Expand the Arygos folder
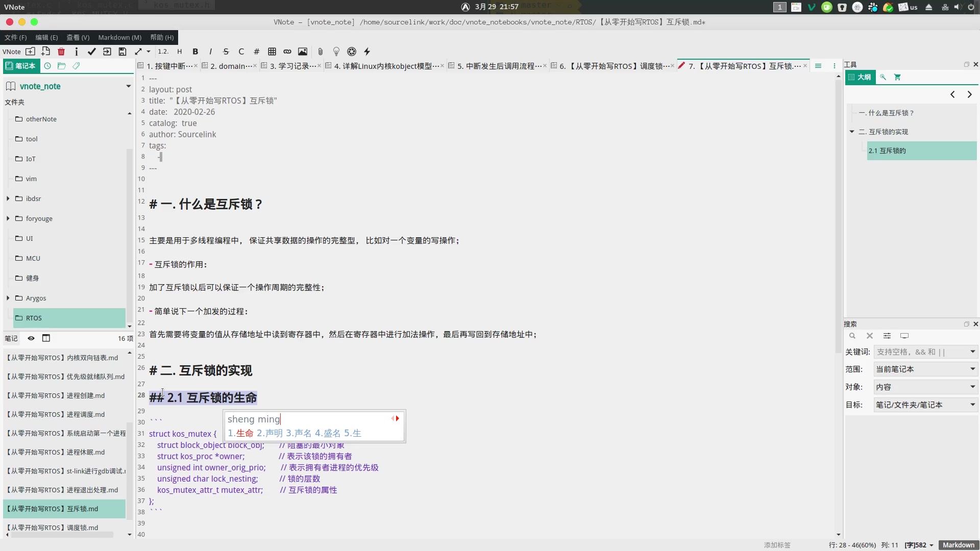980x551 pixels. (x=8, y=298)
